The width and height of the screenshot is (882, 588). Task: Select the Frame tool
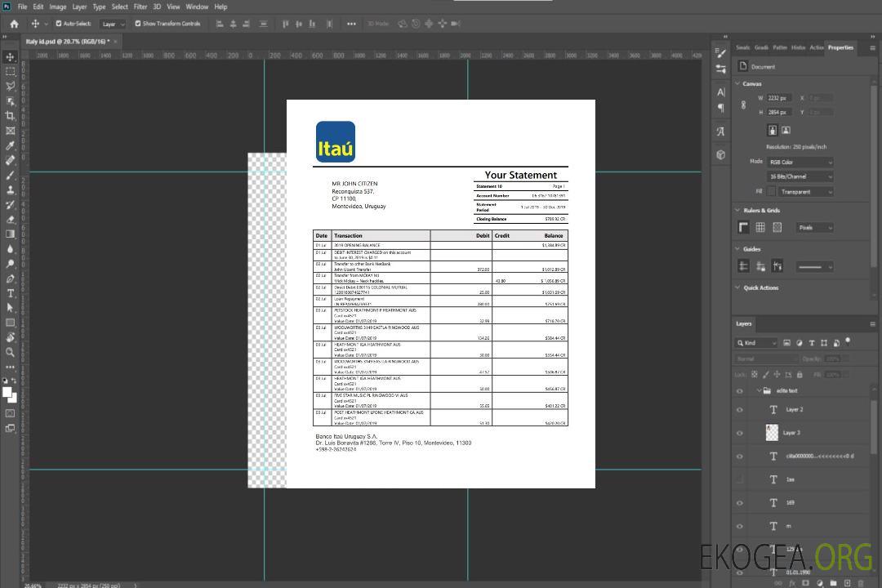[x=10, y=131]
